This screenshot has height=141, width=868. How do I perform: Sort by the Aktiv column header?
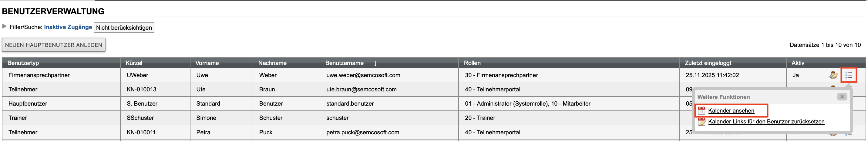point(798,63)
